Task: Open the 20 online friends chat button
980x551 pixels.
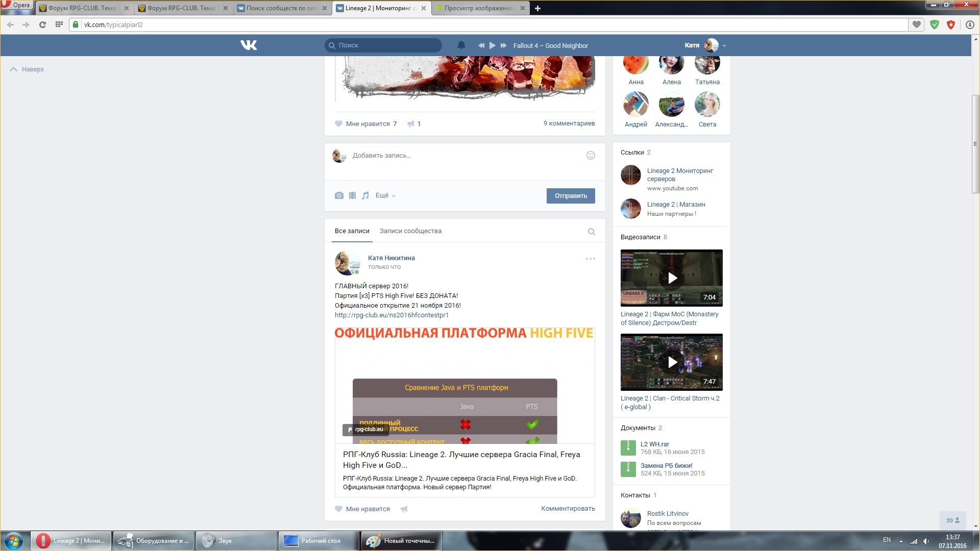Action: 952,520
